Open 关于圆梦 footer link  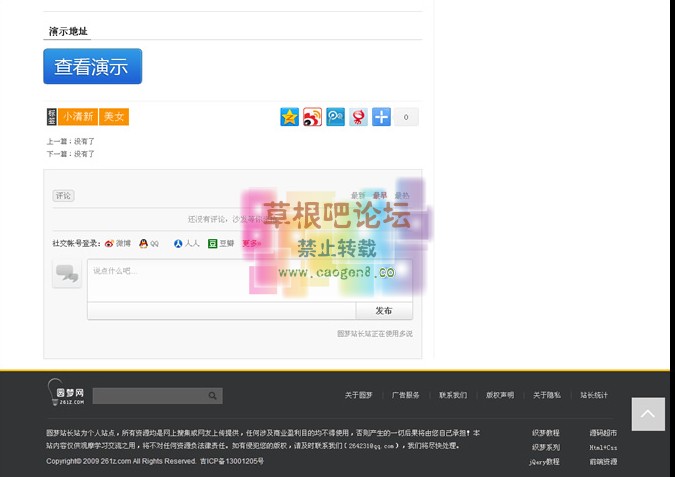coord(359,395)
